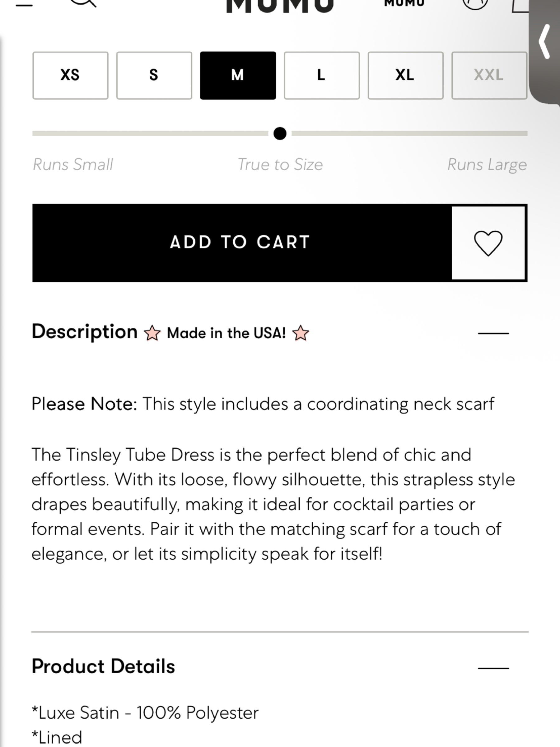Choose size L option
This screenshot has height=747, width=560.
[322, 75]
